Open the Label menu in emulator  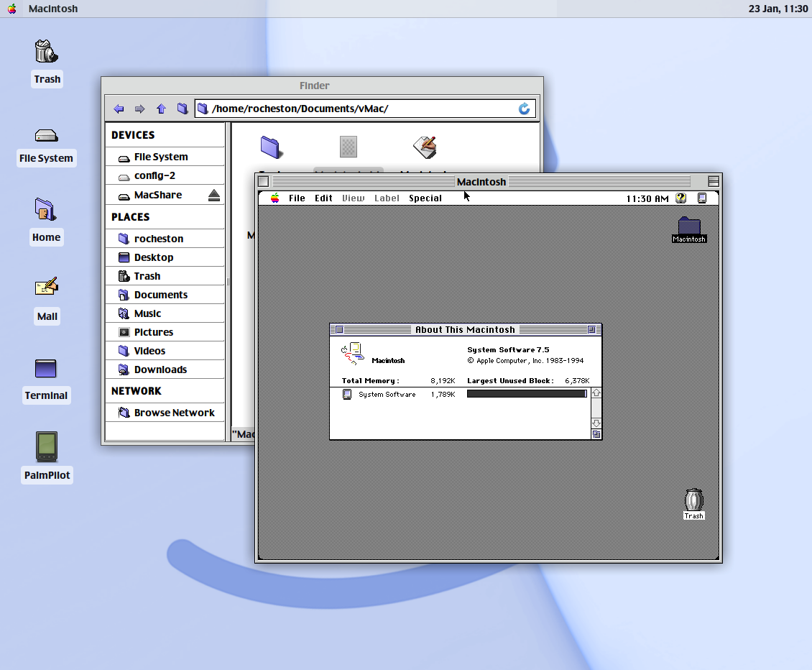(x=387, y=198)
